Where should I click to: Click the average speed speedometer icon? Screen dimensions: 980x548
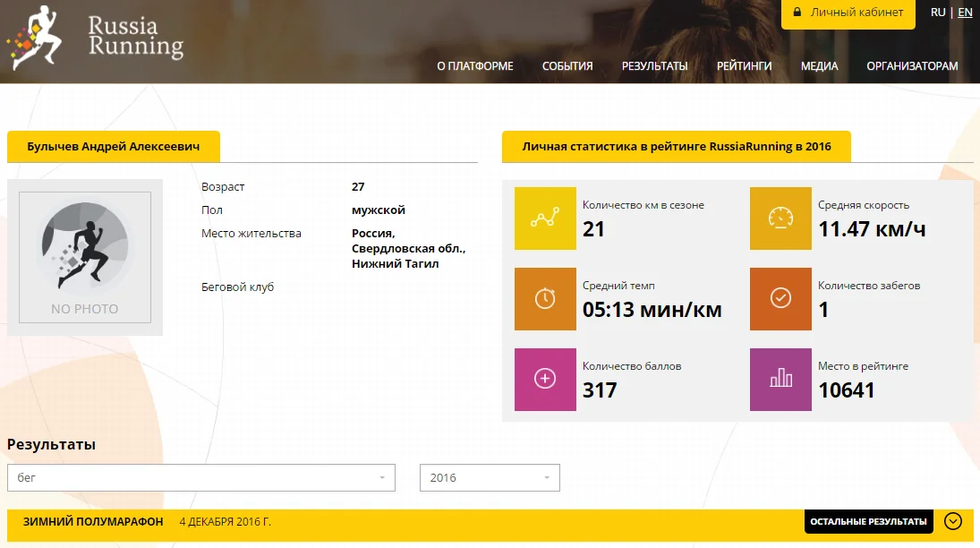[x=780, y=218]
